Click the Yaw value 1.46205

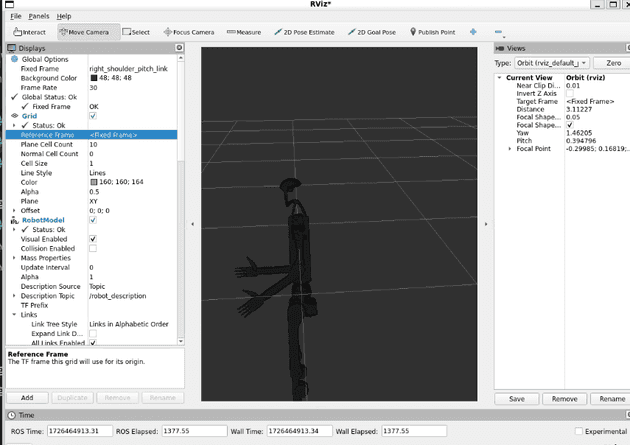click(579, 133)
